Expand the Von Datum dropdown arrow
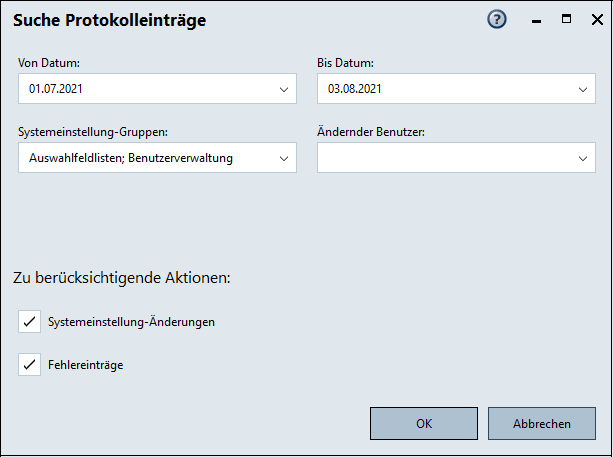613x457 pixels. click(x=283, y=89)
